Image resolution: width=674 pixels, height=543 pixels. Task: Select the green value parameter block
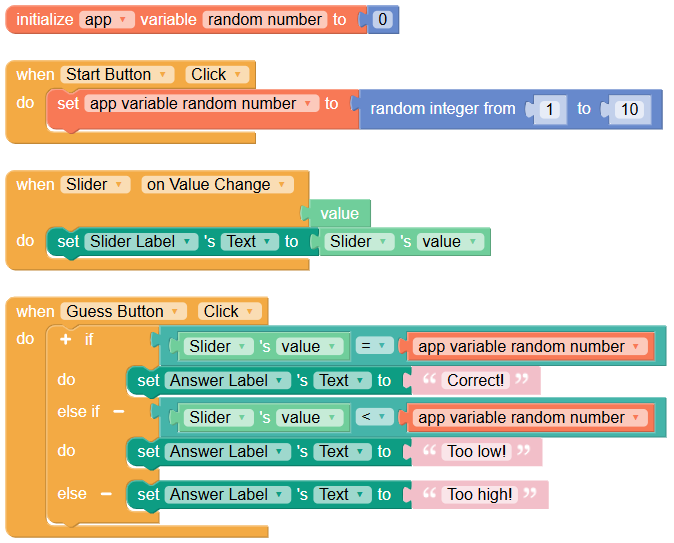(x=340, y=213)
